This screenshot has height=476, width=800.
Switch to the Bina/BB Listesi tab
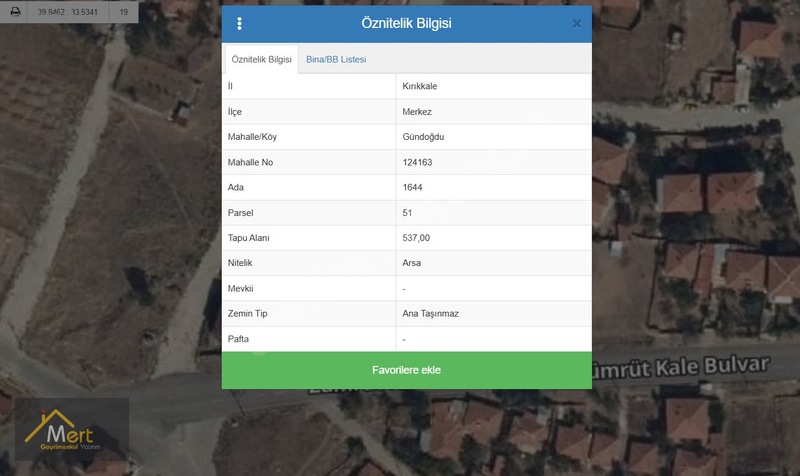tap(336, 59)
